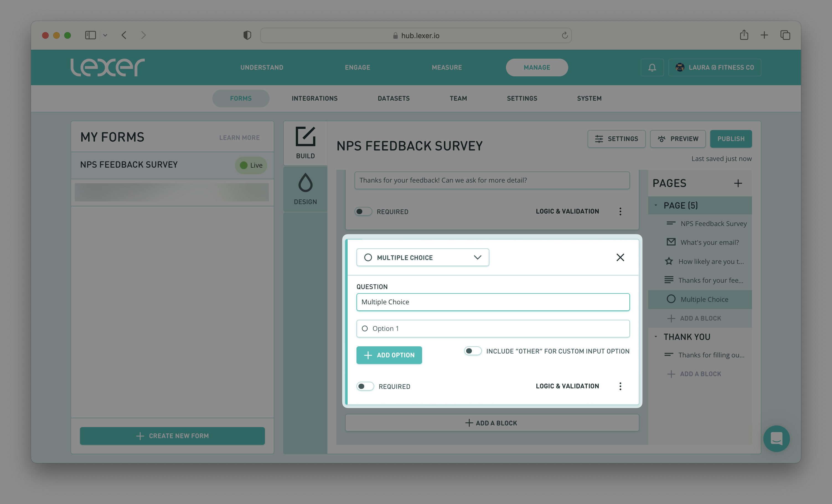Click the heading icon next to NPS Feedback Survey

click(x=671, y=223)
